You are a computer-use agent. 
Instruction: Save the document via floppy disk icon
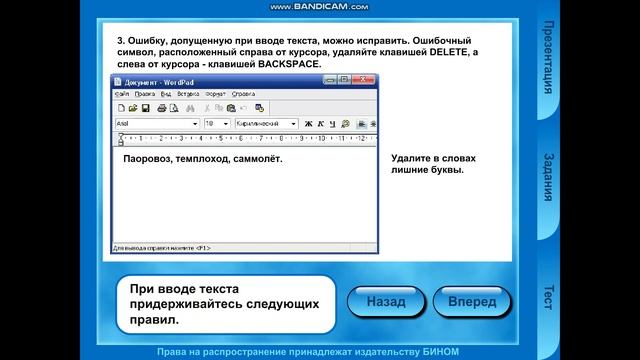145,108
